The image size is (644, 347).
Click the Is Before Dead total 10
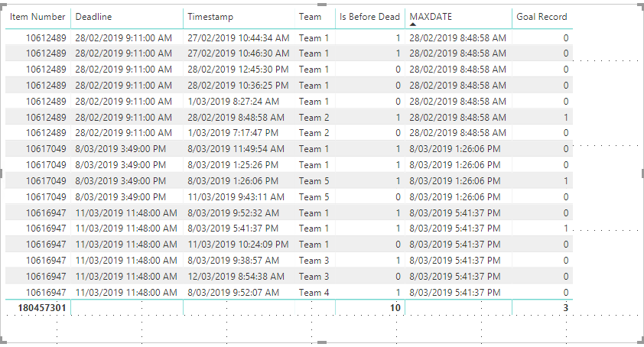395,308
